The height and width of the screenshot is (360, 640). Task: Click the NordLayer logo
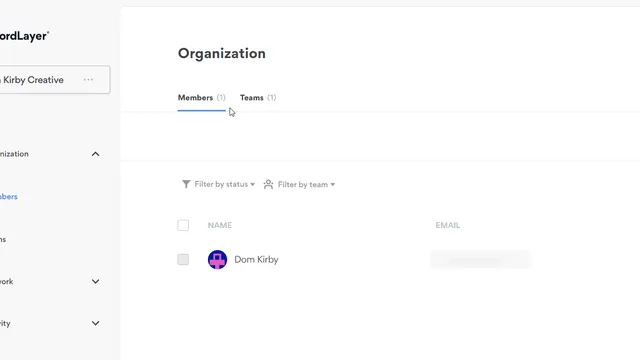point(24,36)
